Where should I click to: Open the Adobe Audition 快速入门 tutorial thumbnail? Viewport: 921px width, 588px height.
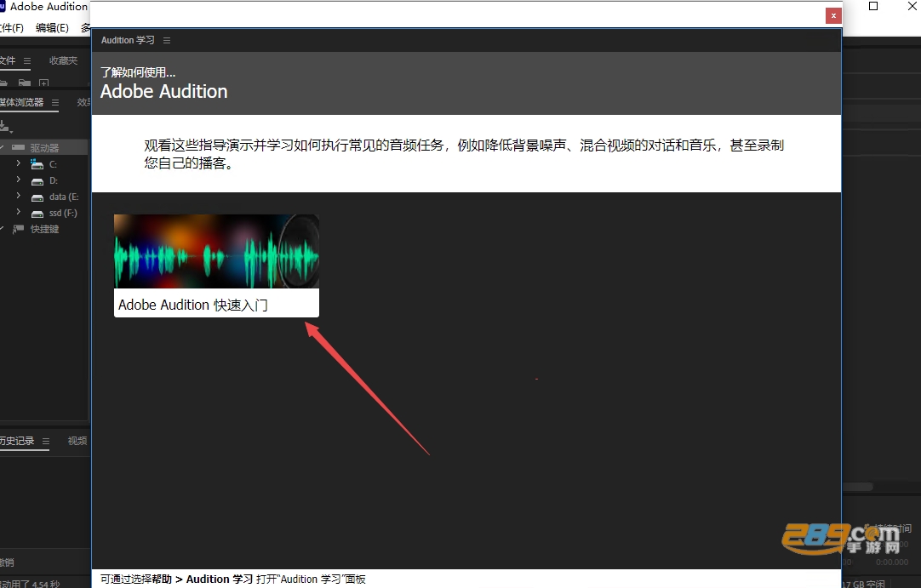coord(216,251)
